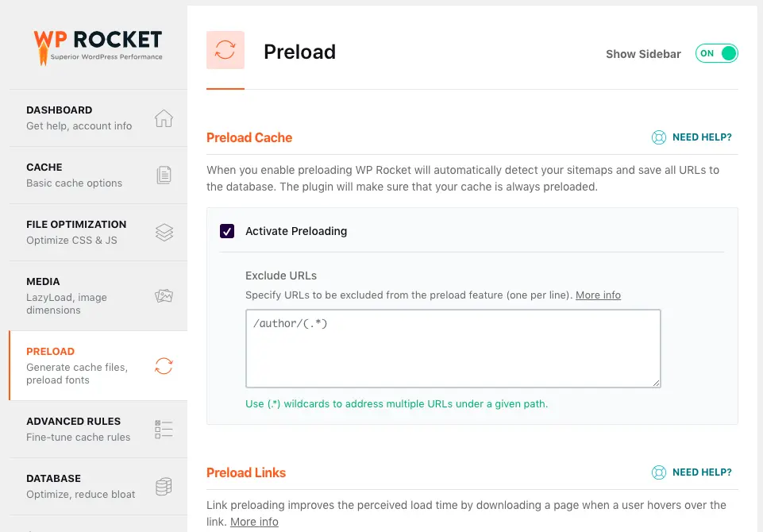763x532 pixels.
Task: Click the Preload refresh icon in sidebar
Action: click(164, 366)
